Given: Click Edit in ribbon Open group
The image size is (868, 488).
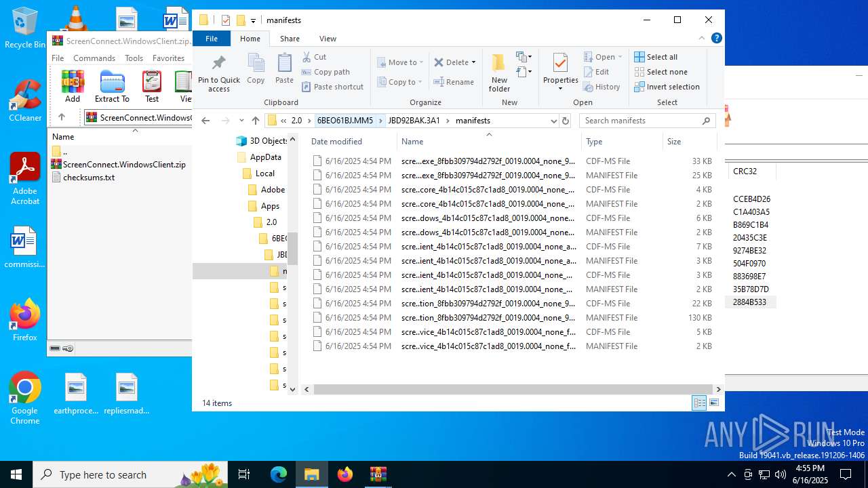Looking at the screenshot, I should [x=596, y=72].
